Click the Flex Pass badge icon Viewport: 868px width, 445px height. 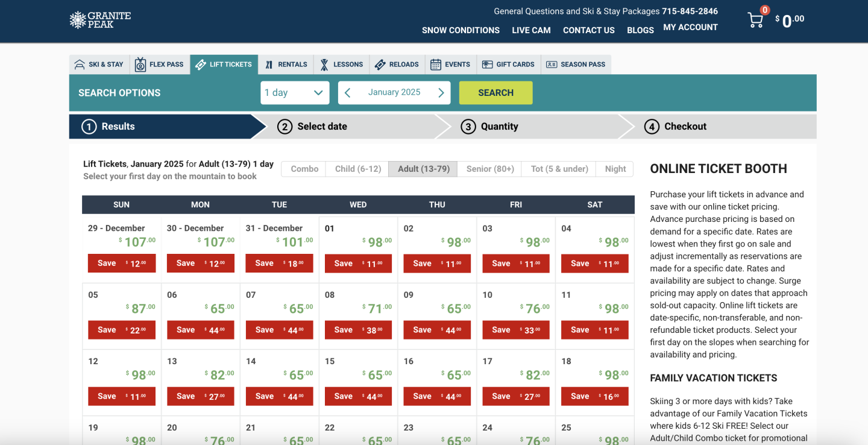click(140, 65)
